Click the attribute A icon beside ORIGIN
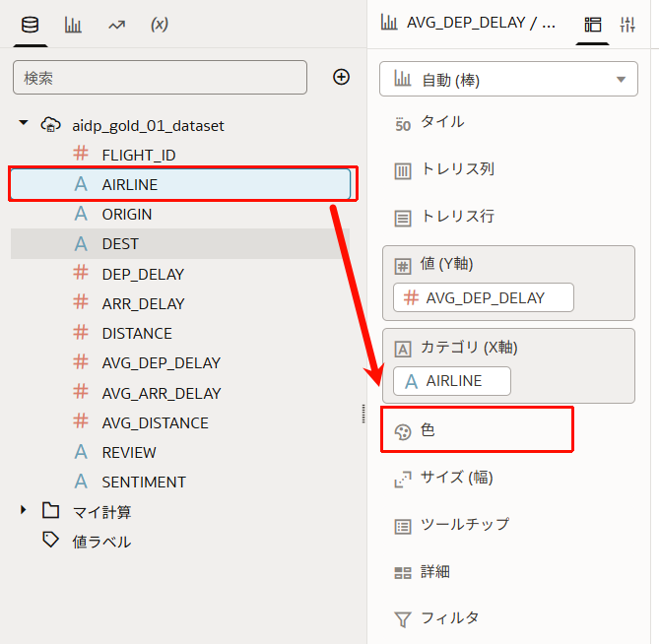This screenshot has width=659, height=644. (x=81, y=214)
